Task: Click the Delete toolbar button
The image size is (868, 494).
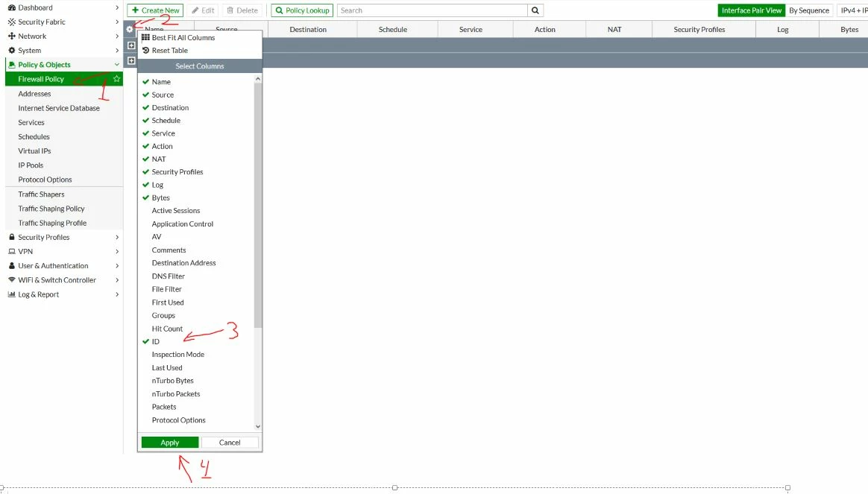Action: [x=242, y=10]
